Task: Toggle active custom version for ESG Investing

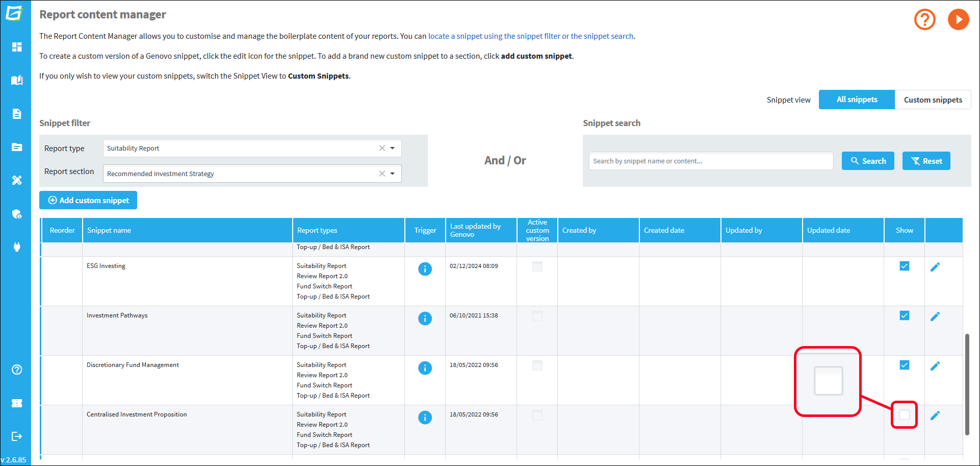Action: (537, 266)
